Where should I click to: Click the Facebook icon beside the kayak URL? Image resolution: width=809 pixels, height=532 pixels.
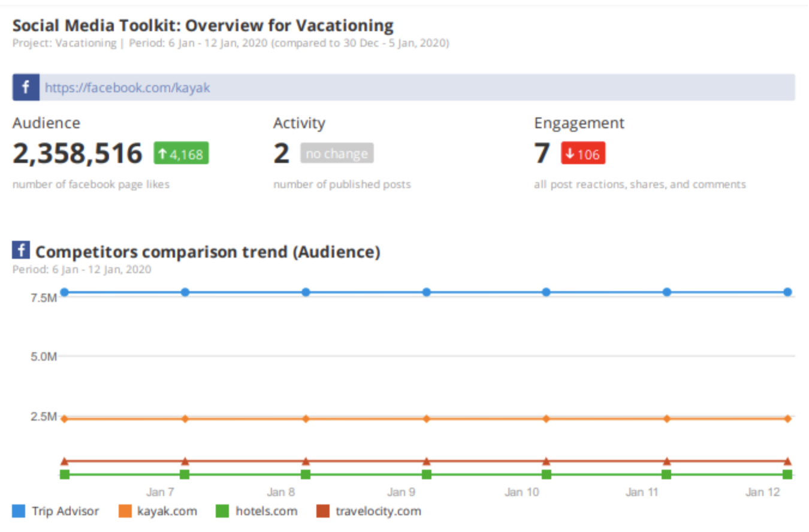(x=26, y=87)
